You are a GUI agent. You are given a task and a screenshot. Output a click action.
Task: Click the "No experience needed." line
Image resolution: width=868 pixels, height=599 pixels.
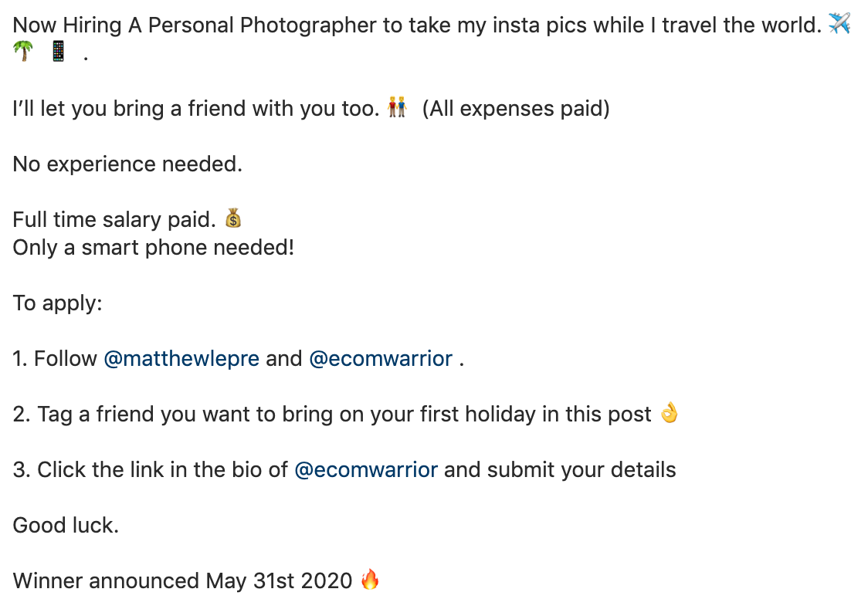[127, 164]
